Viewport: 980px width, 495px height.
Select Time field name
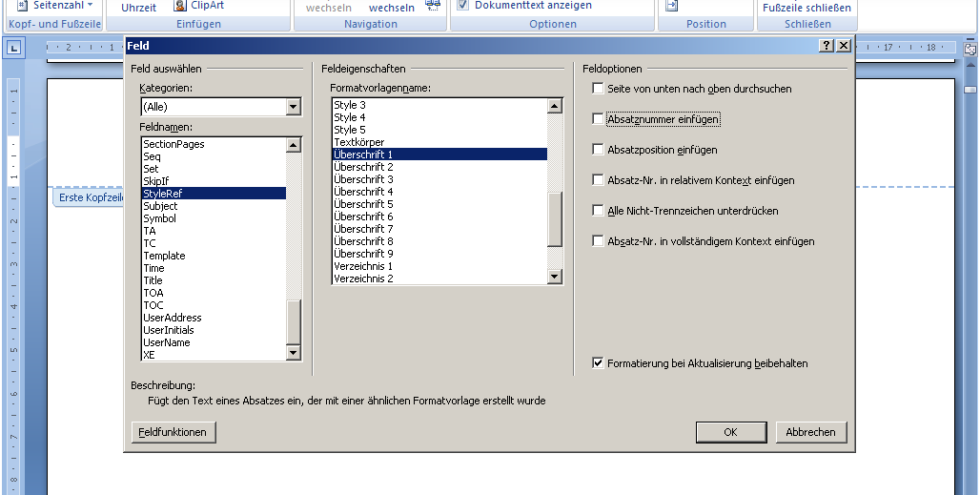(x=214, y=268)
